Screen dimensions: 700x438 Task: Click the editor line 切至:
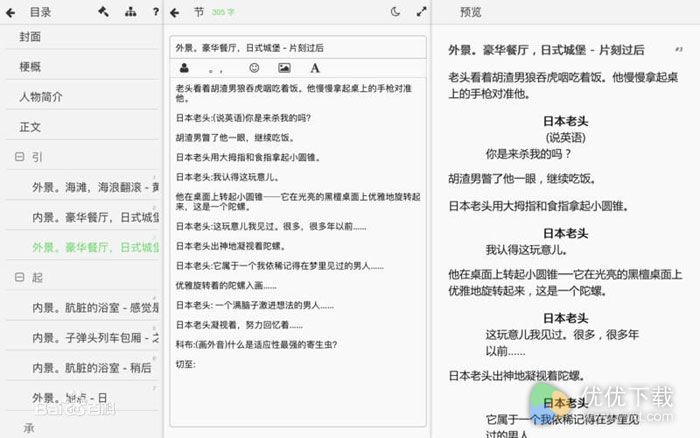pos(185,364)
